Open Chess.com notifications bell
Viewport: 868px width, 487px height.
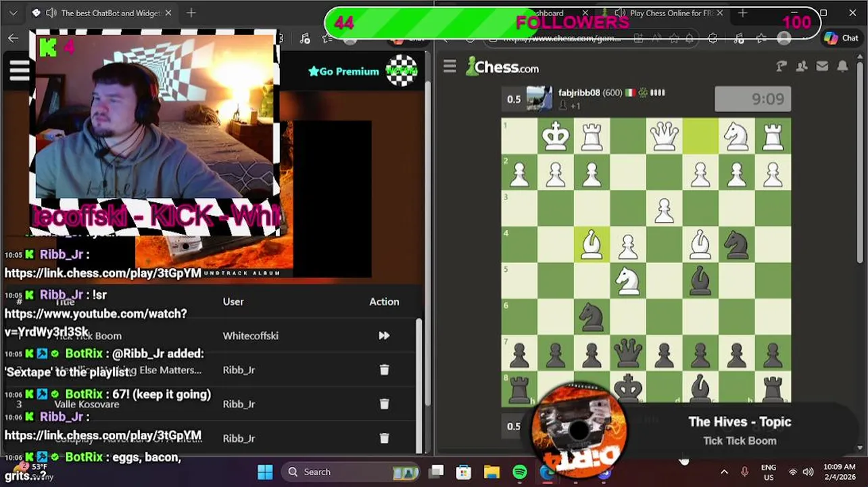click(842, 66)
